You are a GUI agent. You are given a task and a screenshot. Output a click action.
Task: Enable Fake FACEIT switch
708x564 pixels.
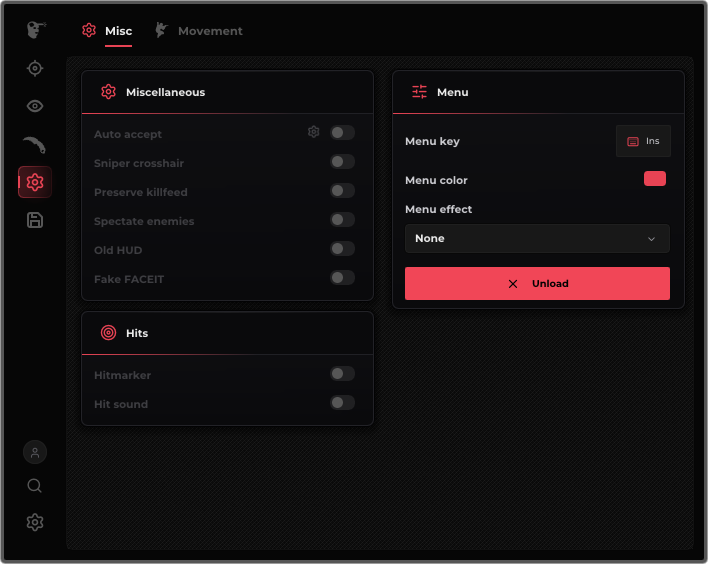click(x=342, y=278)
